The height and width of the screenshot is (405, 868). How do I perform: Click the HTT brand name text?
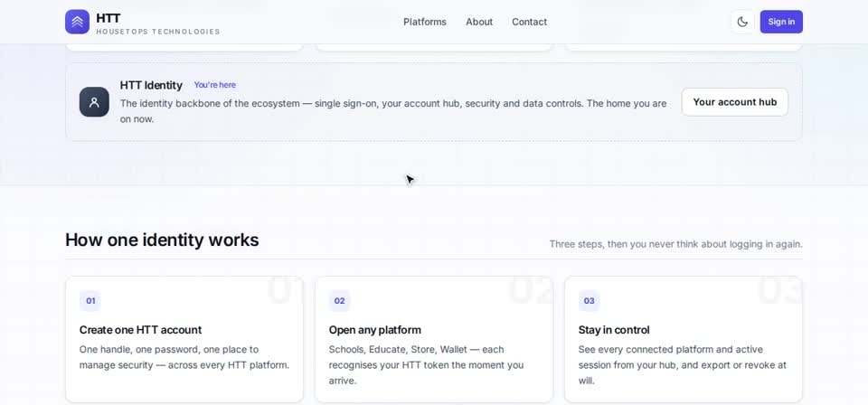pyautogui.click(x=108, y=18)
